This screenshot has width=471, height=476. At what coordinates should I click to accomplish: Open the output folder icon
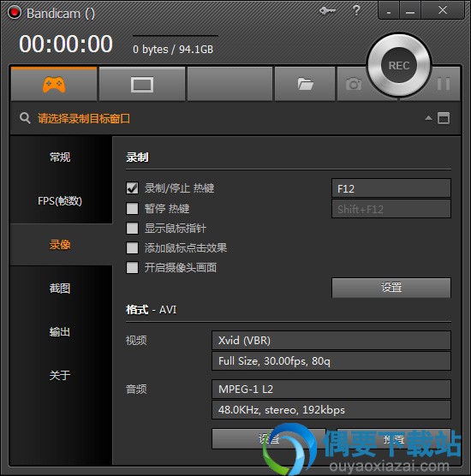point(305,84)
